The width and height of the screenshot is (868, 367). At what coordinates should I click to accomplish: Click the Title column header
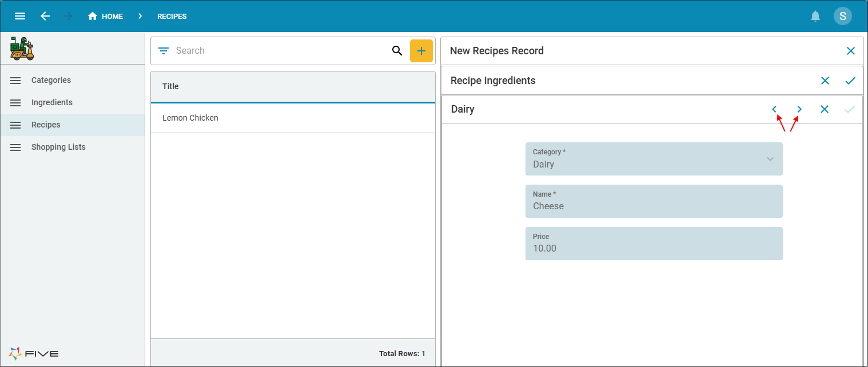[x=170, y=86]
